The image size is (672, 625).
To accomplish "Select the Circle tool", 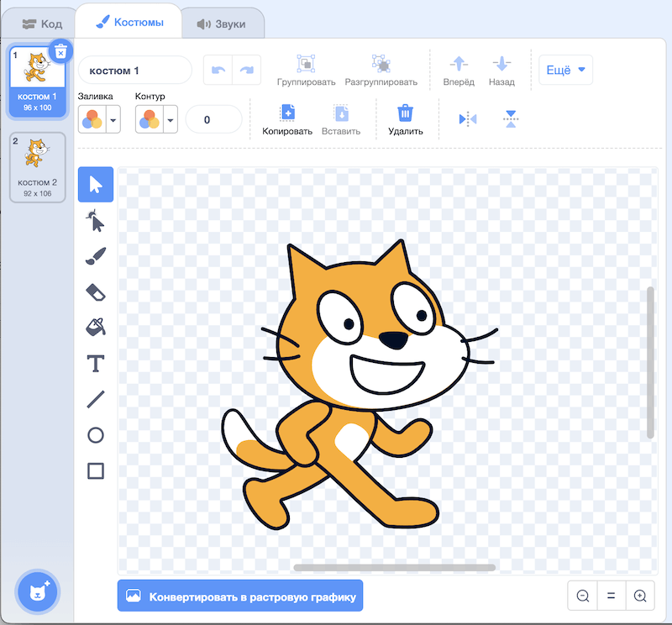I will click(x=96, y=435).
